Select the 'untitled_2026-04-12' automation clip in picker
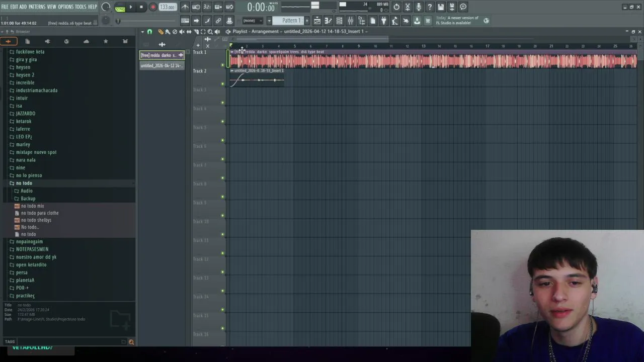 [162, 66]
